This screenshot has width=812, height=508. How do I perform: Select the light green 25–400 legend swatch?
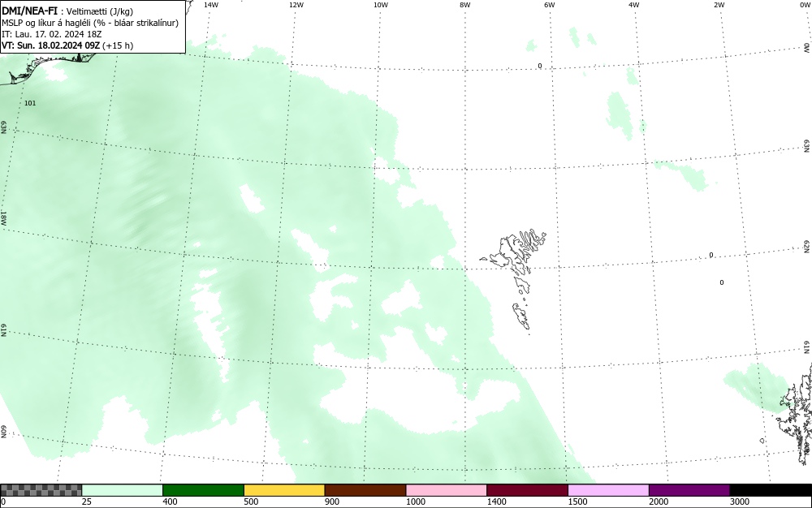pyautogui.click(x=123, y=490)
